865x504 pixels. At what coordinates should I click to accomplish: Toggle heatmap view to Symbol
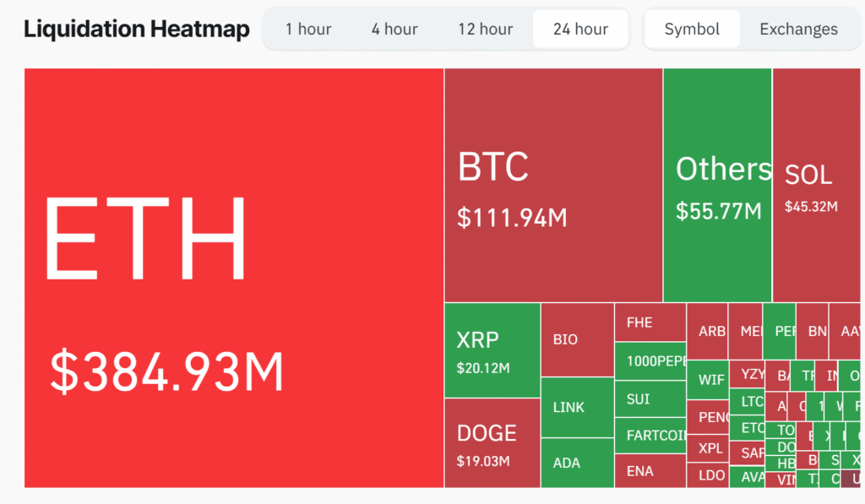(692, 30)
